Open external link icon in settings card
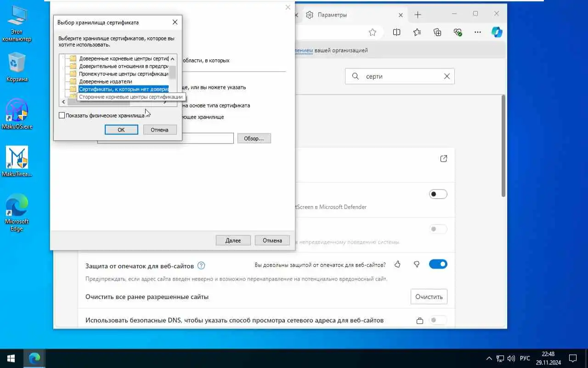Image resolution: width=588 pixels, height=368 pixels. pos(443,159)
